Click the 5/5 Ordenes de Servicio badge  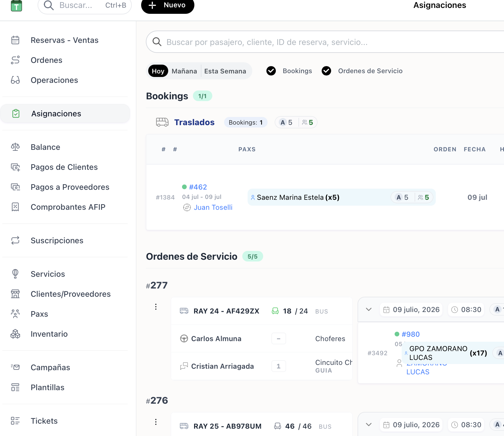tap(253, 256)
